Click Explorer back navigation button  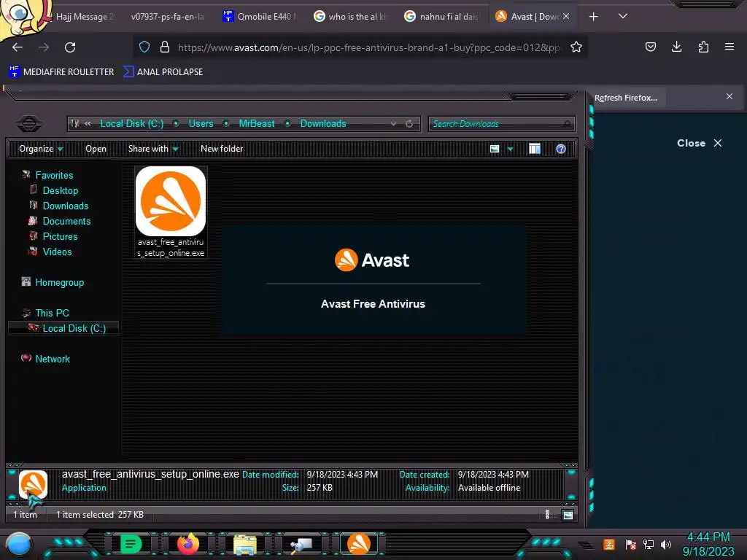coord(29,124)
